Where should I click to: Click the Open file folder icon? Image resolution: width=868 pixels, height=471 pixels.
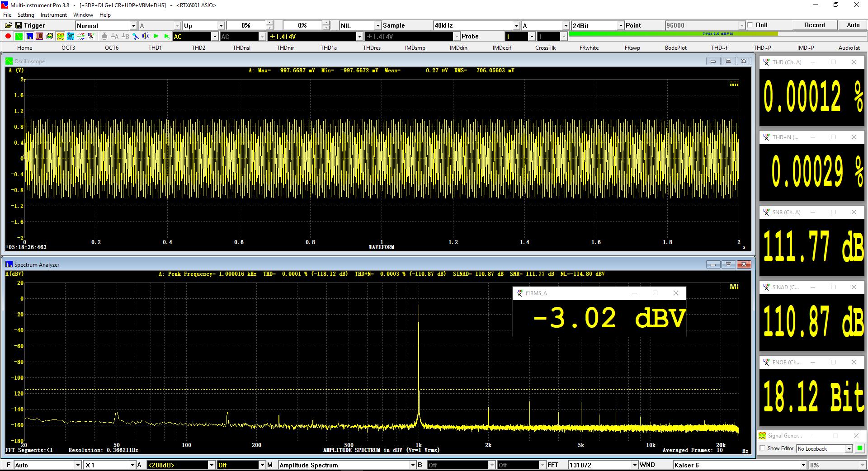pos(8,25)
